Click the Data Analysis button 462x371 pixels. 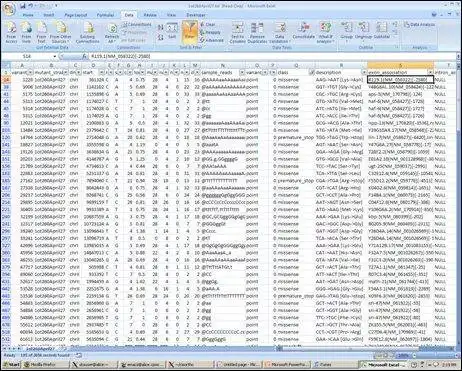coord(420,24)
